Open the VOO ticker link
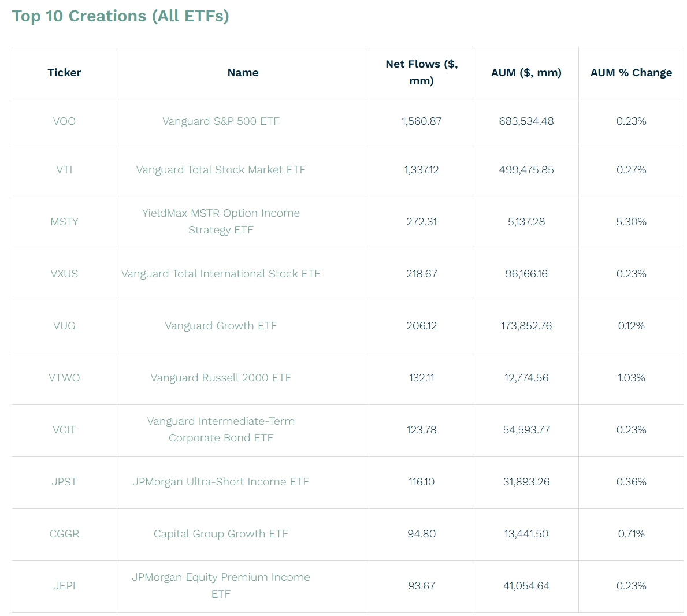The image size is (687, 616). pyautogui.click(x=64, y=121)
